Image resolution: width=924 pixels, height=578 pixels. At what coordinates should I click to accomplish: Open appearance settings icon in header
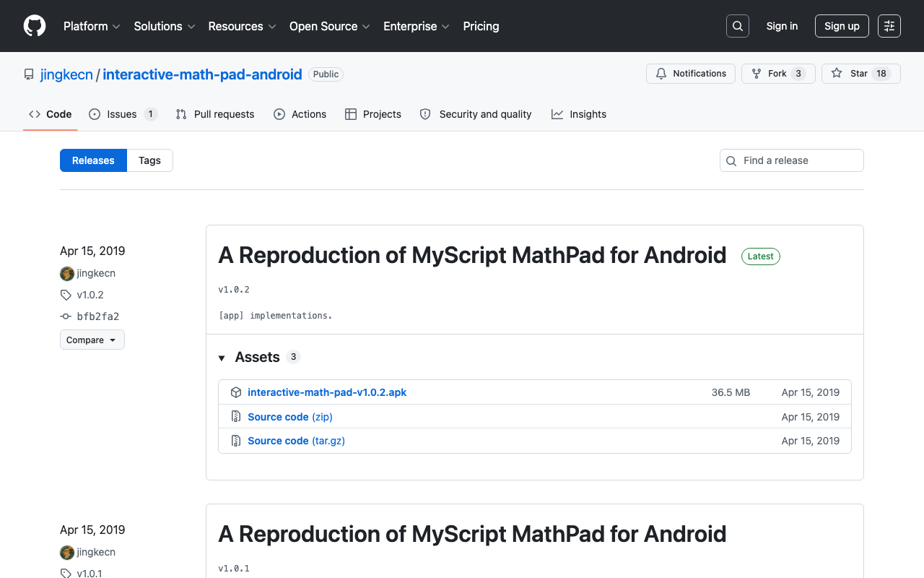click(889, 26)
